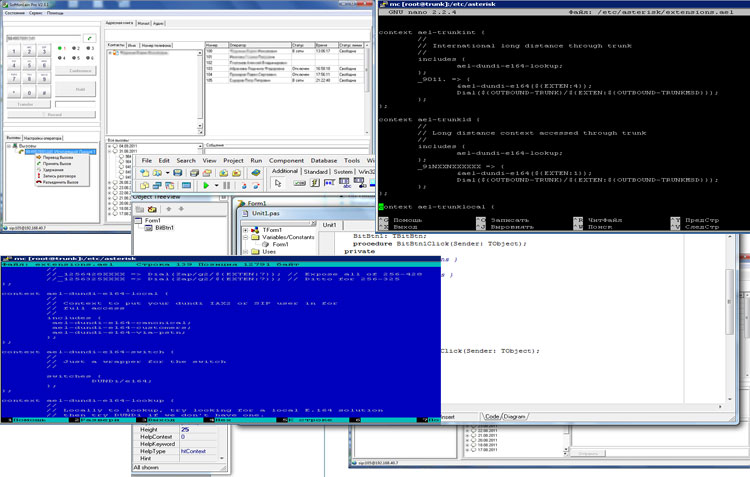750x477 pixels.
Task: Click the New items icon in Delphi toolbar
Action: pos(144,173)
